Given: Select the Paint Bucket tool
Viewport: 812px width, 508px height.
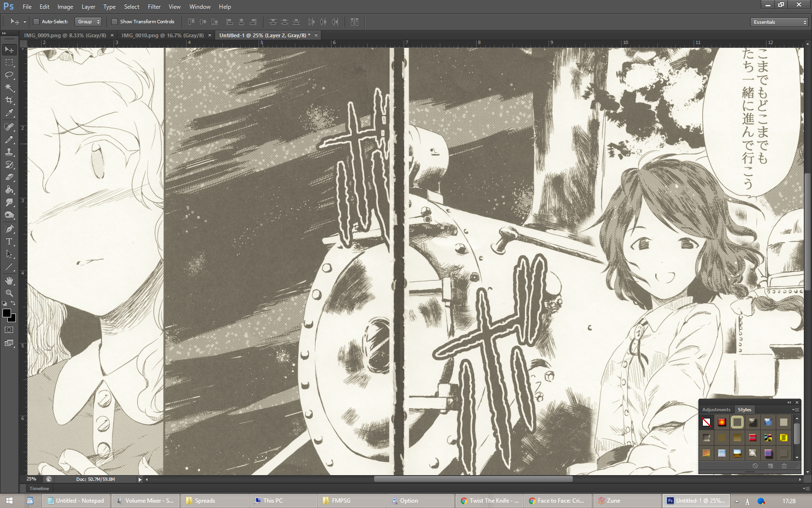Looking at the screenshot, I should 9,190.
